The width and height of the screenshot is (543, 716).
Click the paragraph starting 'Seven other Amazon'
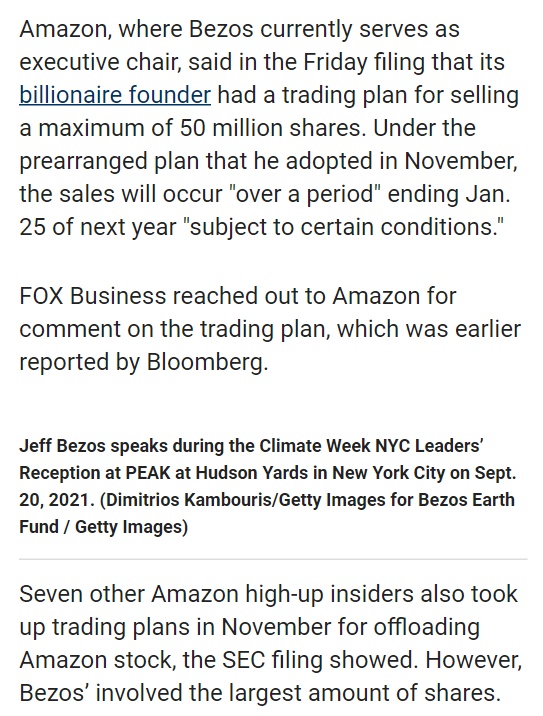pyautogui.click(x=270, y=643)
